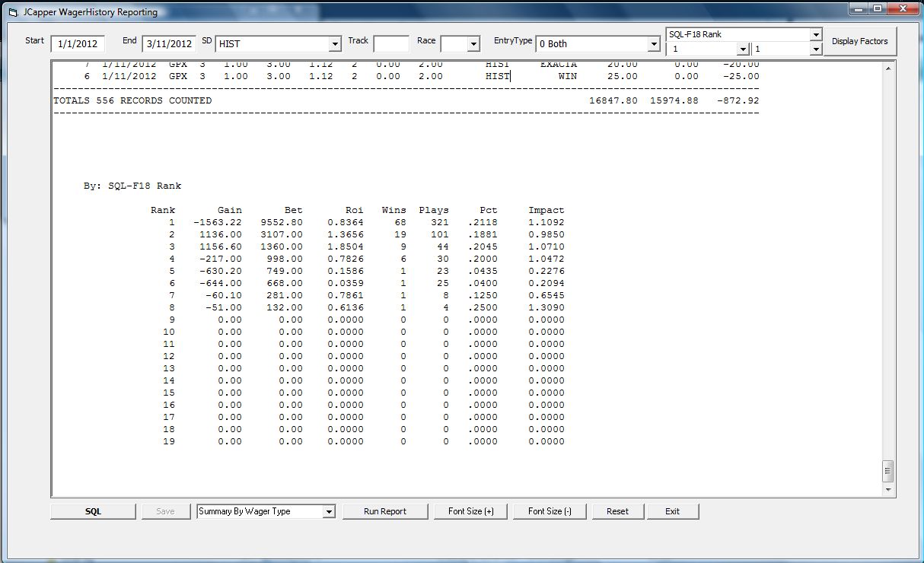924x563 pixels.
Task: Decrease text with Font Size (-)
Action: tap(550, 511)
